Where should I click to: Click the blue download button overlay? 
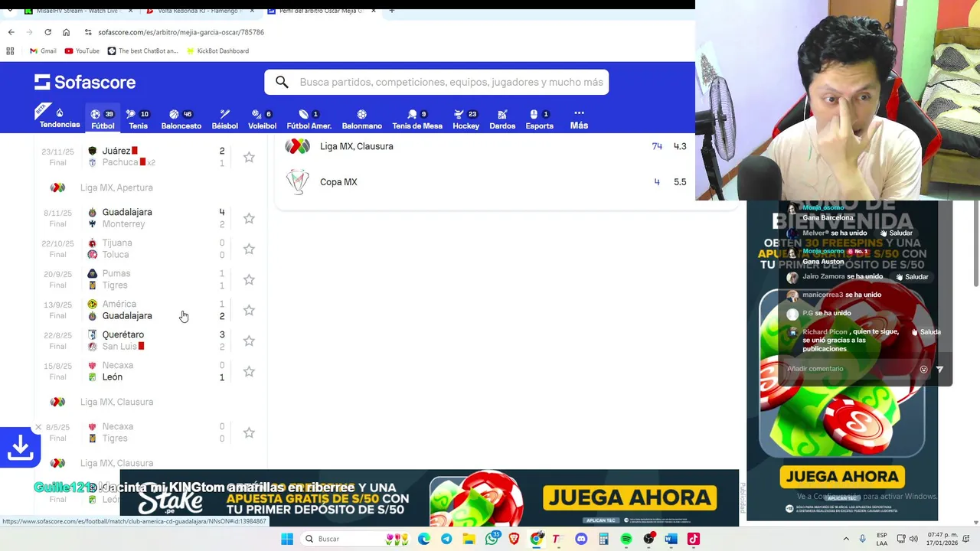point(19,448)
